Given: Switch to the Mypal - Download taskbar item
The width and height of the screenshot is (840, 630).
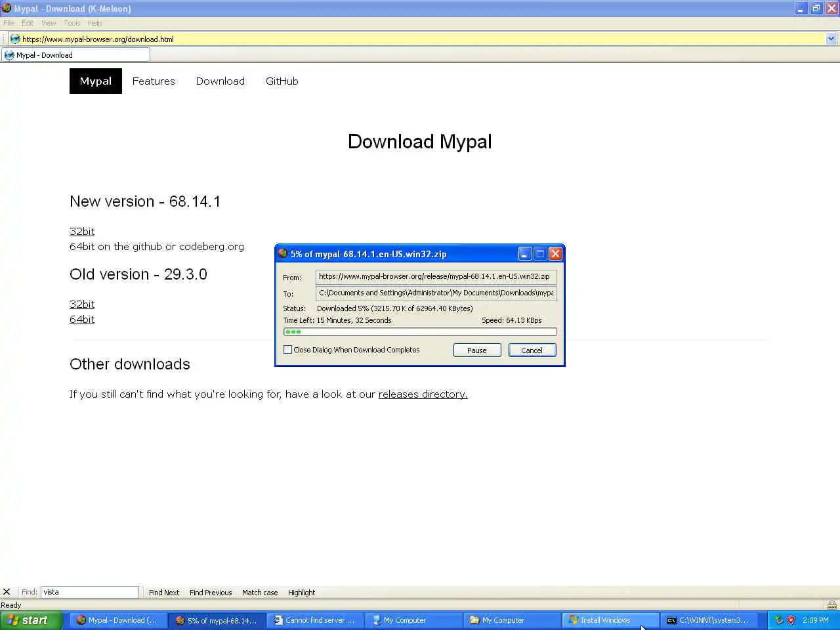Looking at the screenshot, I should click(117, 620).
